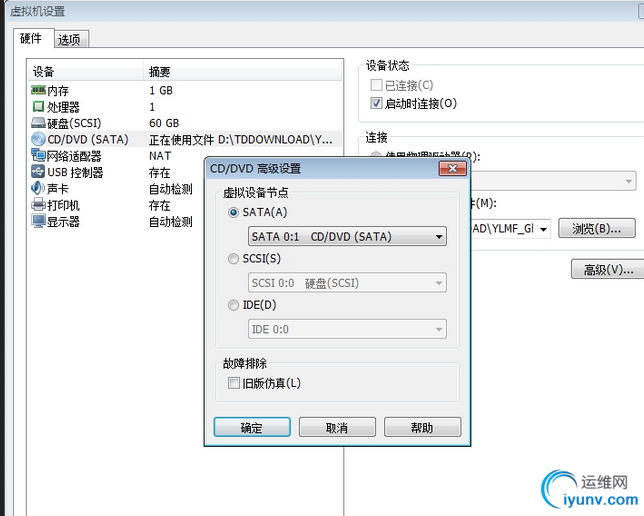This screenshot has height=516, width=644.
Task: Close the CD/DVD advanced settings dialog
Action: click(453, 168)
